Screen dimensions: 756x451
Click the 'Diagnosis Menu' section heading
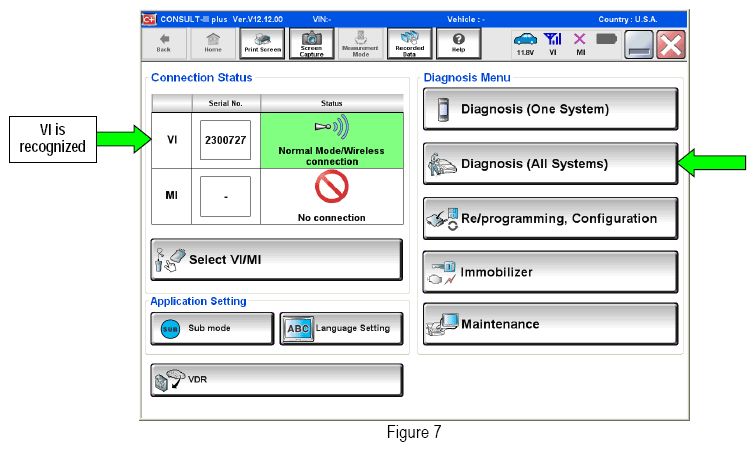click(467, 78)
